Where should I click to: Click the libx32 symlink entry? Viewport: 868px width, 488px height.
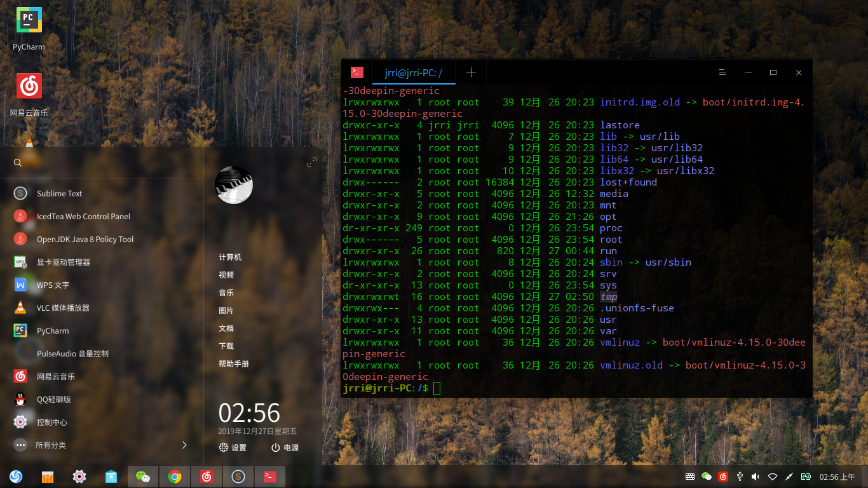tap(617, 171)
